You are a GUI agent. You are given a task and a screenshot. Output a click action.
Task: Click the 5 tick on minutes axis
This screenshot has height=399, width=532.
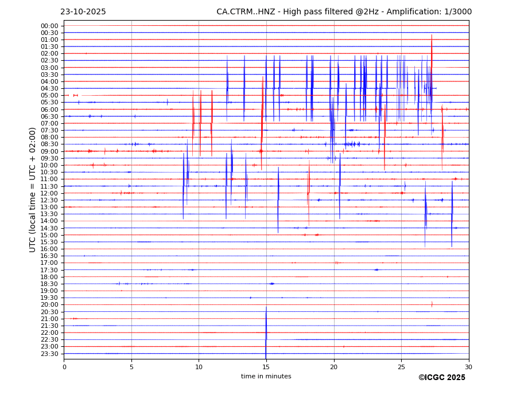pos(131,367)
